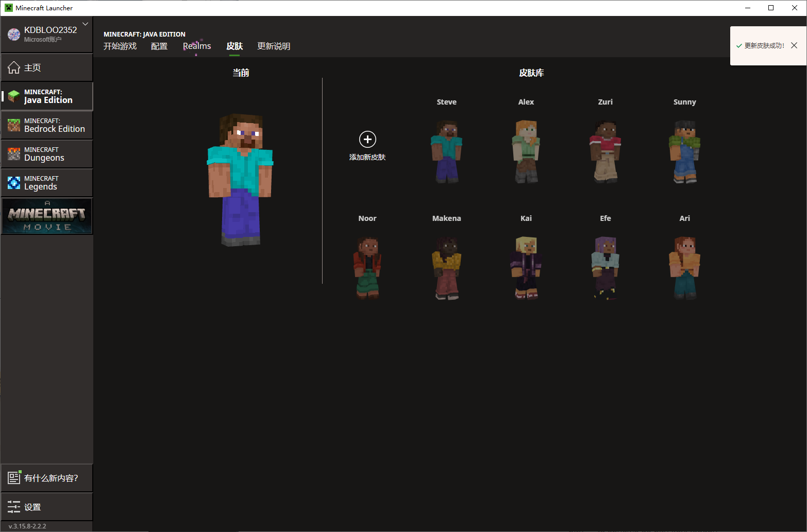
Task: Click the news icon beside 有什么新内容?
Action: 14,478
